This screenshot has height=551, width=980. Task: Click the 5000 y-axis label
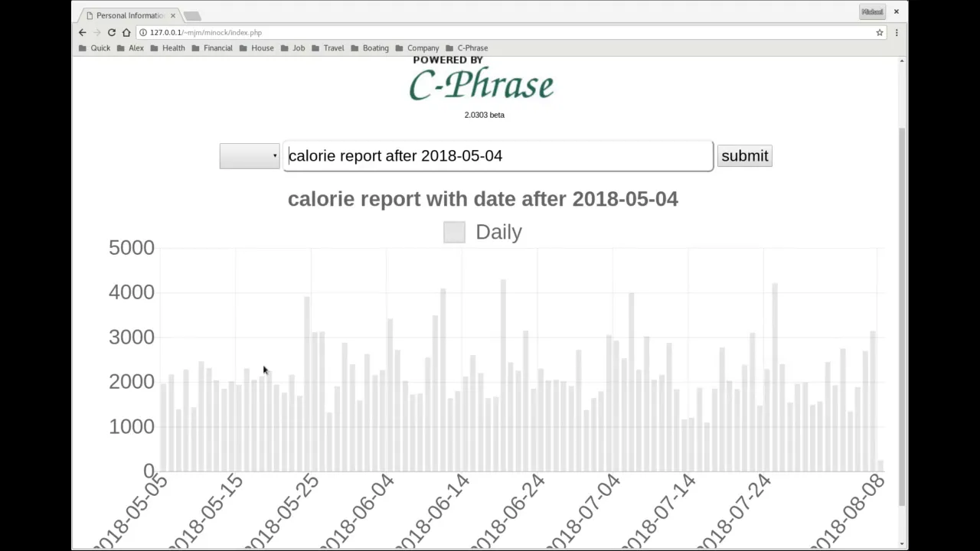click(132, 247)
